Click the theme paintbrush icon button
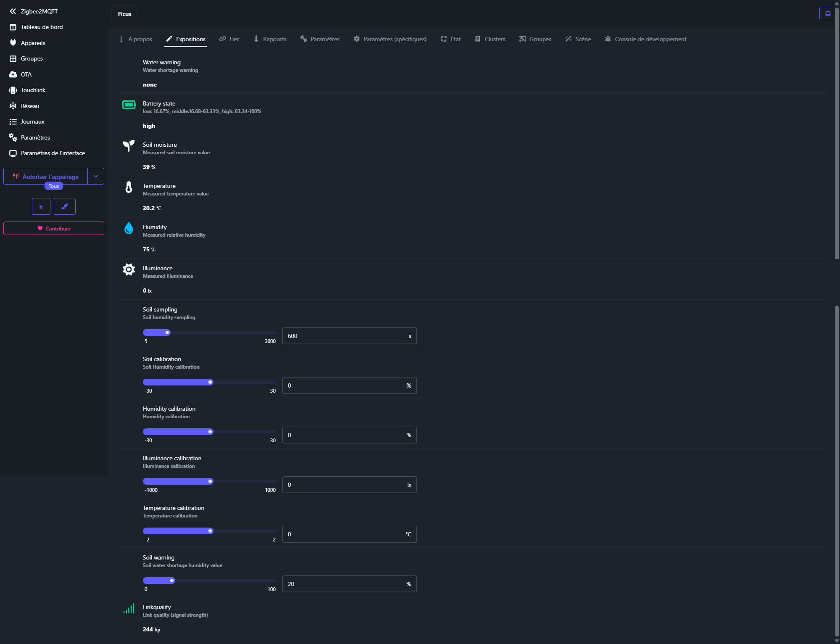The width and height of the screenshot is (840, 644). (x=65, y=206)
